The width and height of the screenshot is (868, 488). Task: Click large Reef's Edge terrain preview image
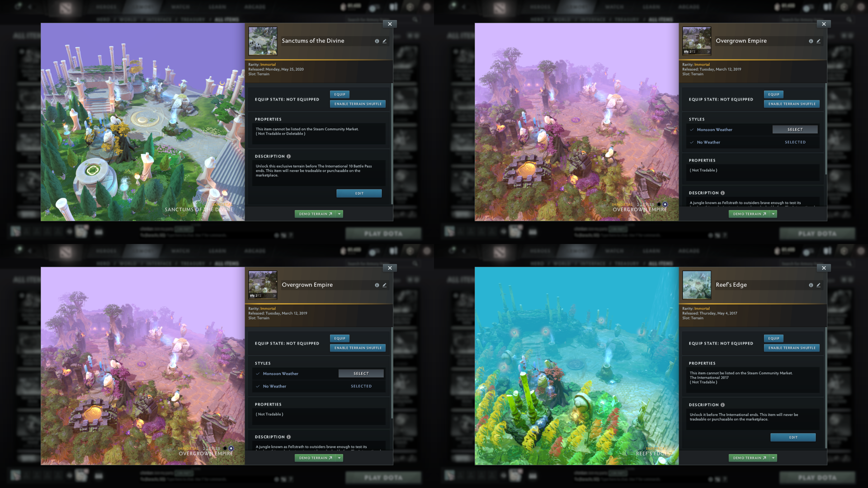577,366
